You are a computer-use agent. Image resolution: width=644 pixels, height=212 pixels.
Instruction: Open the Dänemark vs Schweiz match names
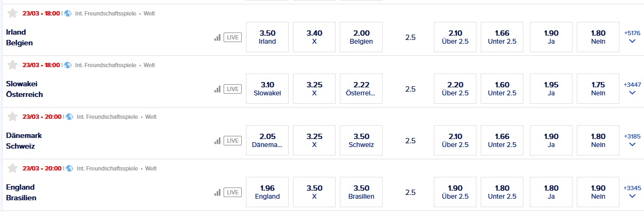pos(24,141)
